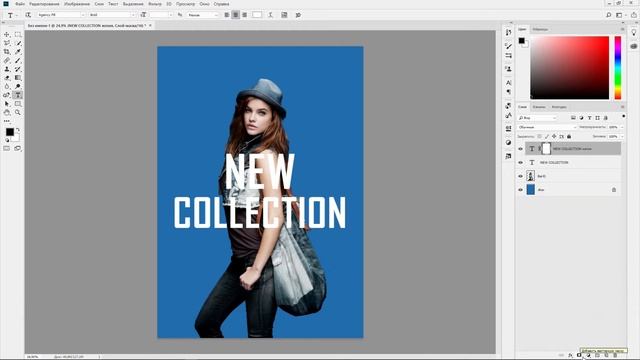Click the text color swatch in options bar

(257, 15)
